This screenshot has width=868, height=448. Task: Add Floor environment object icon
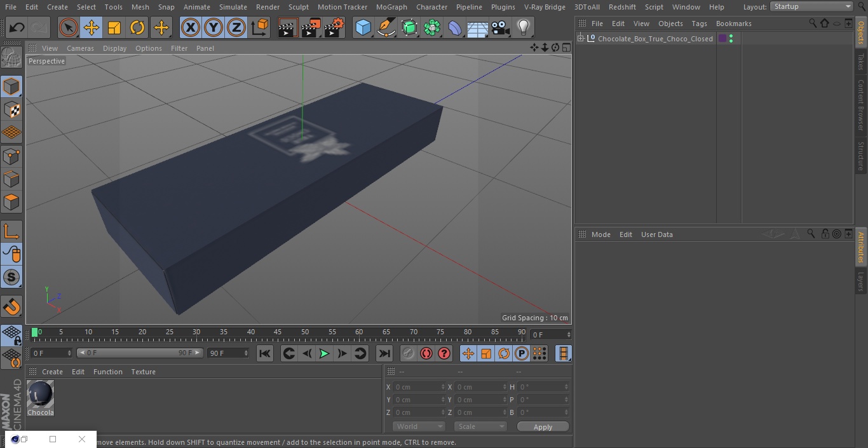[x=477, y=27]
